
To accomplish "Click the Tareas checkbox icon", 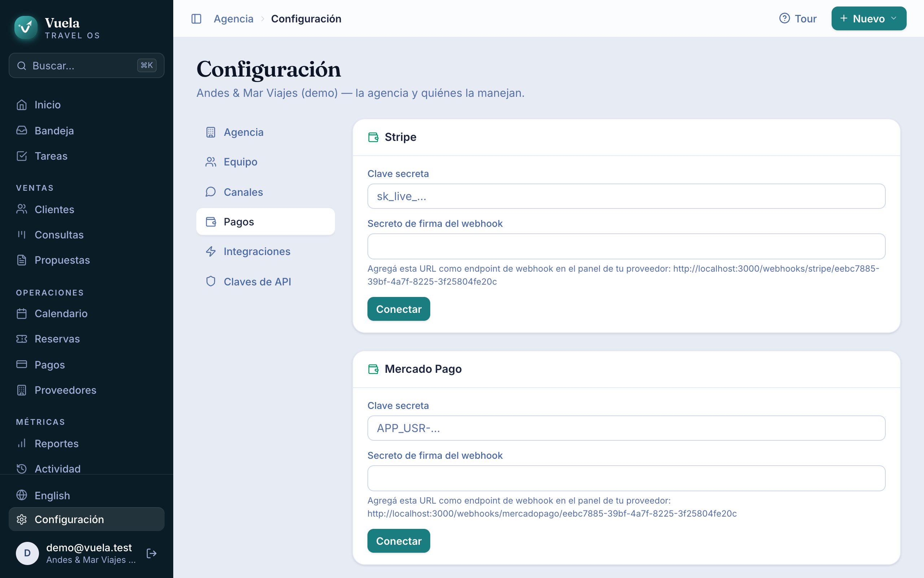I will (x=22, y=156).
